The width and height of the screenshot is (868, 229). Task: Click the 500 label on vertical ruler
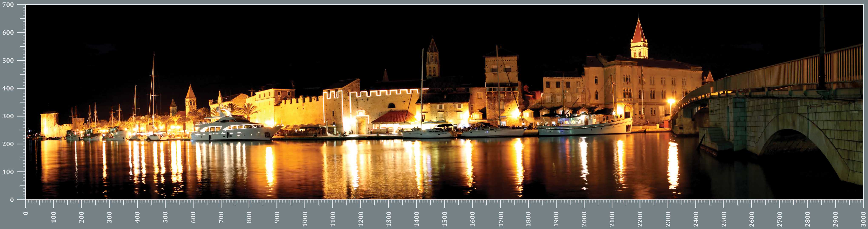coord(8,61)
